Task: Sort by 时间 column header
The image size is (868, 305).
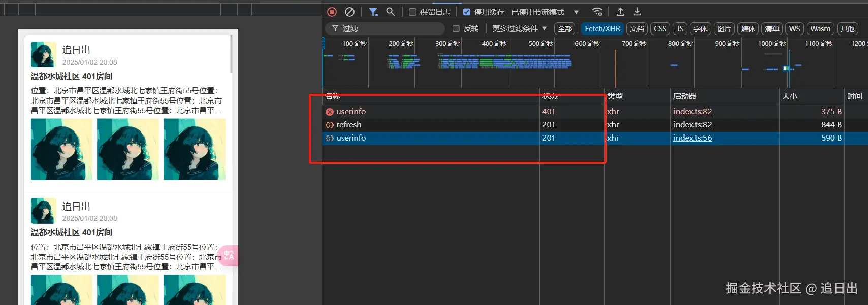Action: coord(856,96)
